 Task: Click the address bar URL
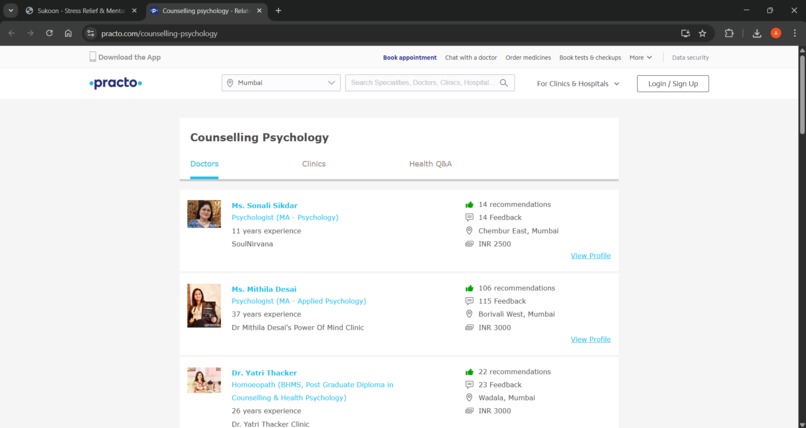pos(159,33)
